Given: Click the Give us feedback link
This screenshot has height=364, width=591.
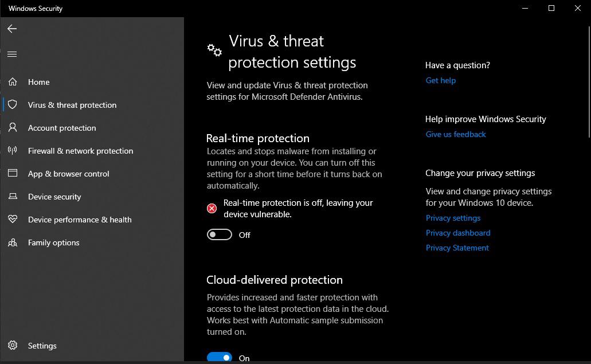Looking at the screenshot, I should 456,134.
